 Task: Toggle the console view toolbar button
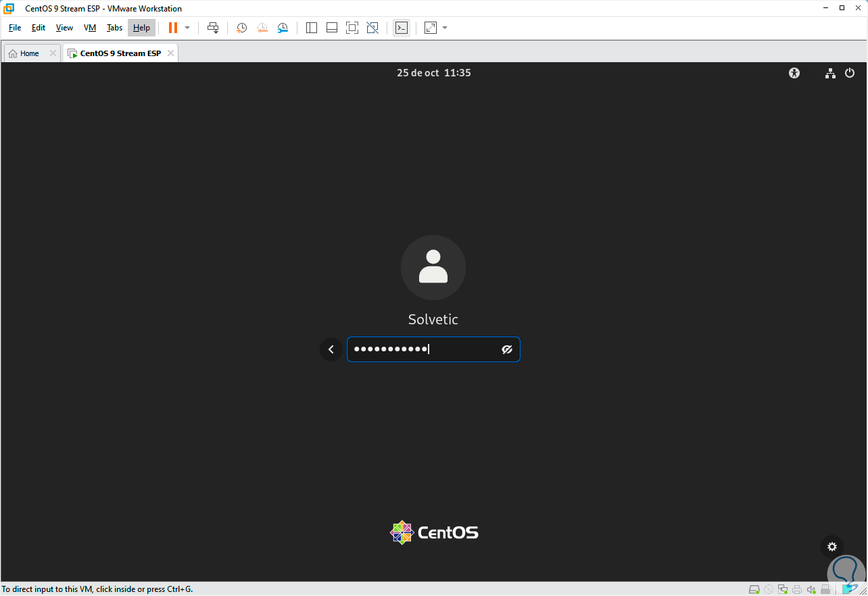(402, 28)
